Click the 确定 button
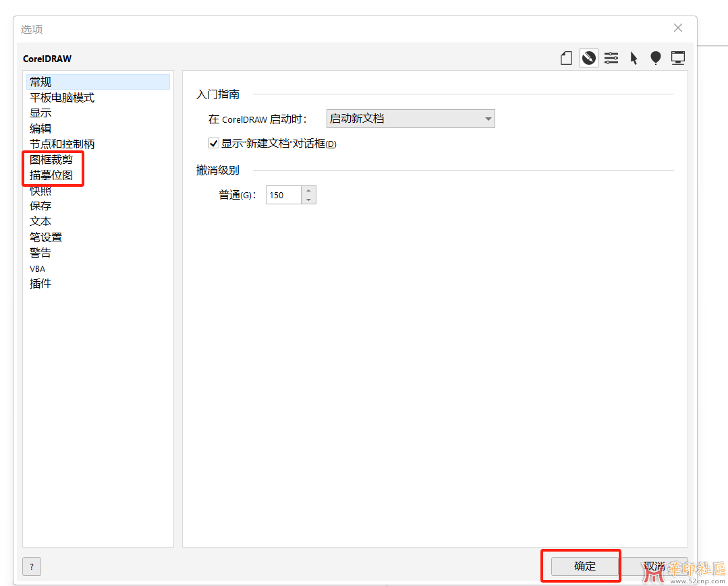The width and height of the screenshot is (728, 586). tap(584, 566)
